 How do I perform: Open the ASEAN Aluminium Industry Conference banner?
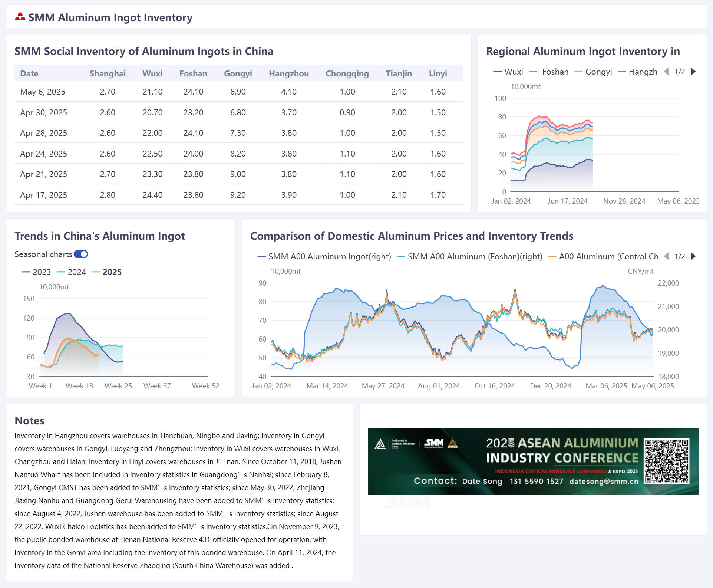click(x=533, y=461)
